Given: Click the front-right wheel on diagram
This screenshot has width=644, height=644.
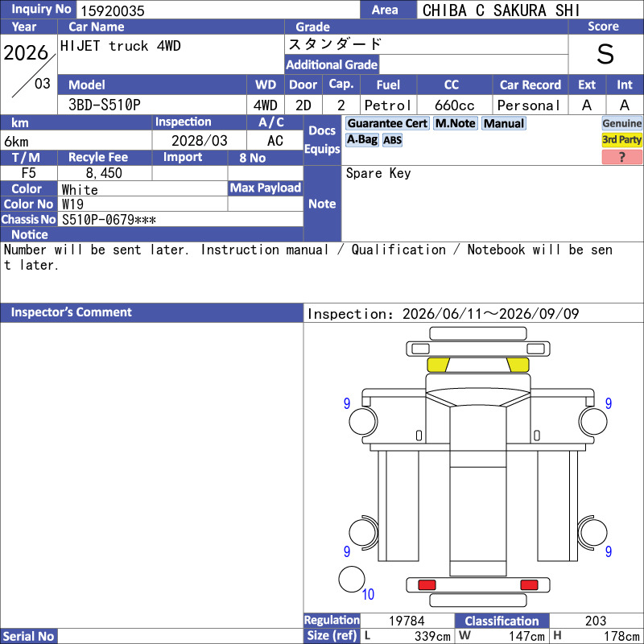Looking at the screenshot, I should pyautogui.click(x=593, y=421).
